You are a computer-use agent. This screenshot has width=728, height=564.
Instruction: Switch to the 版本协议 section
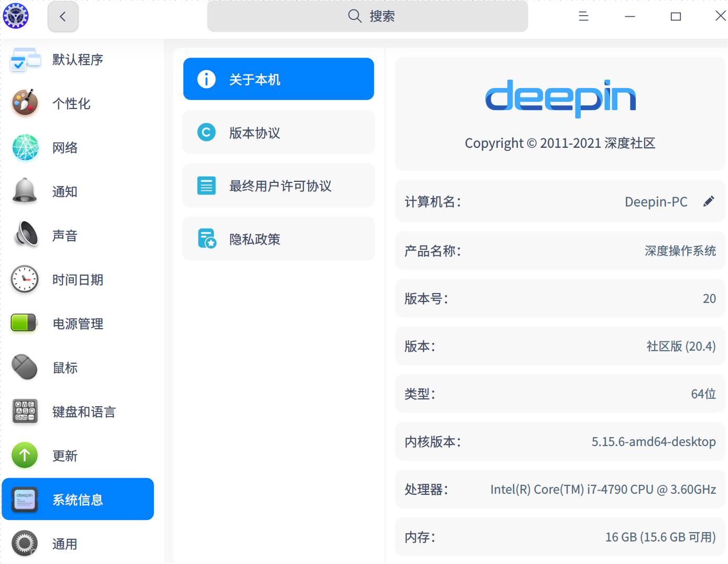pos(278,132)
